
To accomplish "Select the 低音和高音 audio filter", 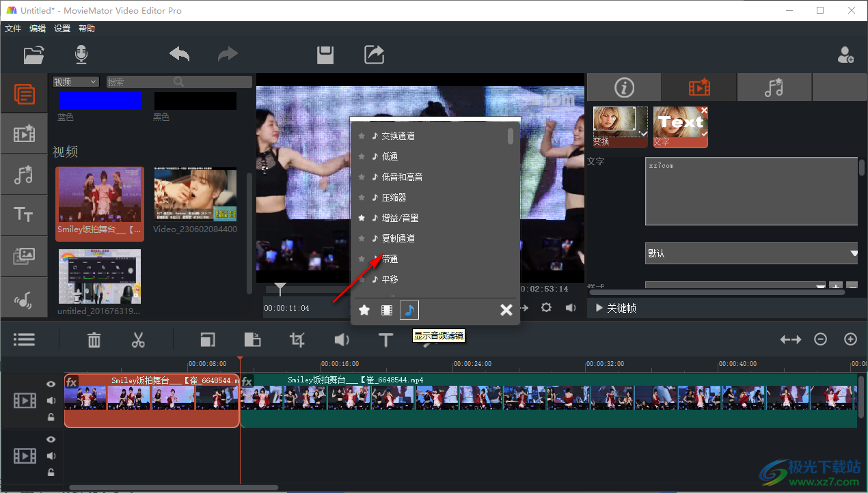I will click(x=402, y=177).
